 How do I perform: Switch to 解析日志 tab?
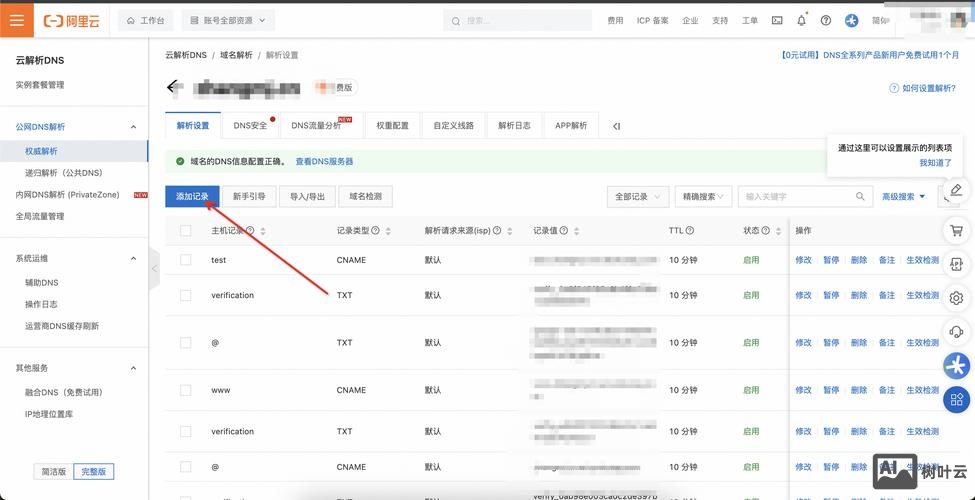514,126
